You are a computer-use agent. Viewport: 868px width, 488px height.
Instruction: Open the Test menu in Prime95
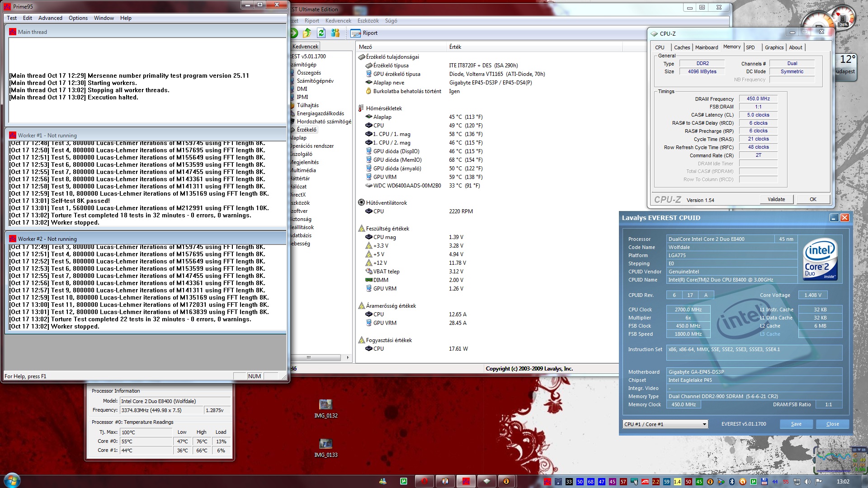(x=12, y=18)
